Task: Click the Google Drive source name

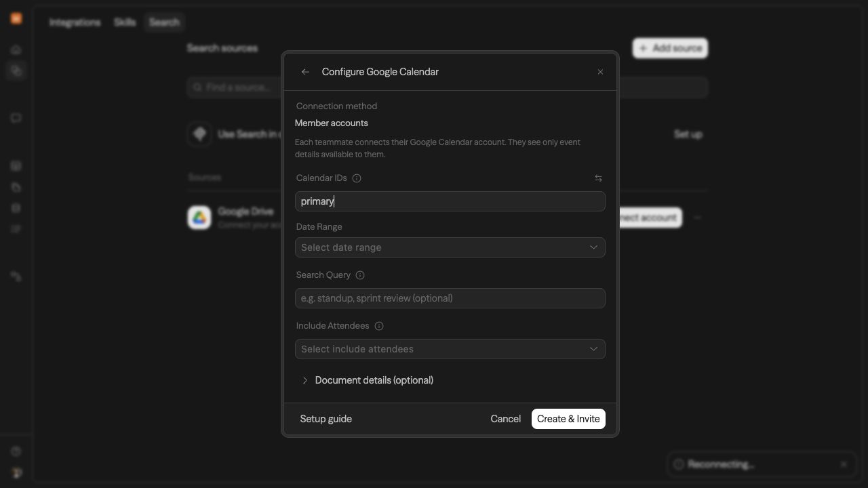Action: pos(245,211)
